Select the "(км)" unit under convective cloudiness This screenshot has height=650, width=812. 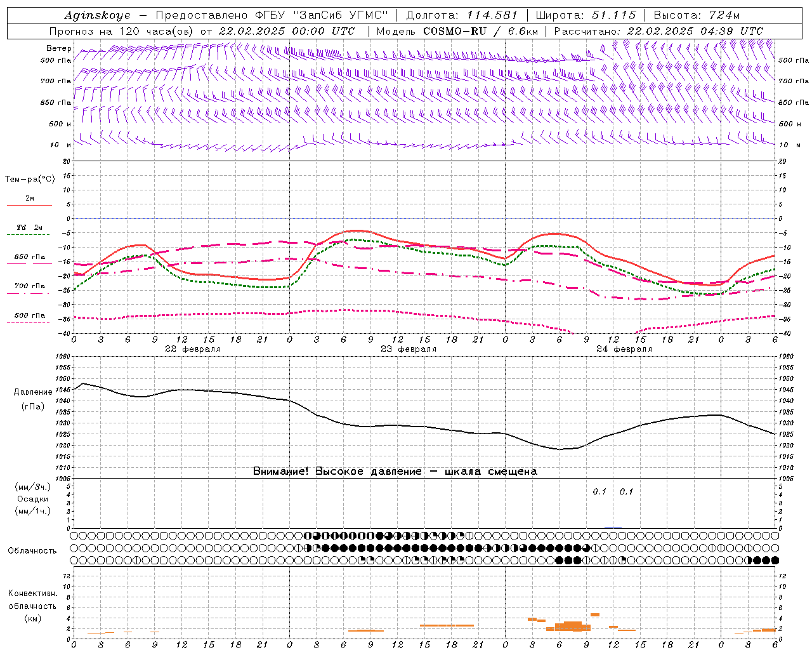coord(32,618)
